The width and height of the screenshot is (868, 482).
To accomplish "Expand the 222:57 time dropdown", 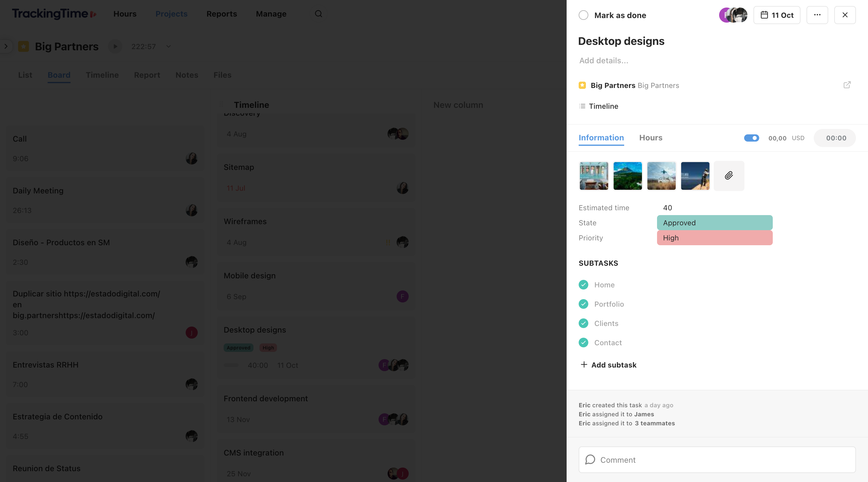I will click(x=168, y=46).
